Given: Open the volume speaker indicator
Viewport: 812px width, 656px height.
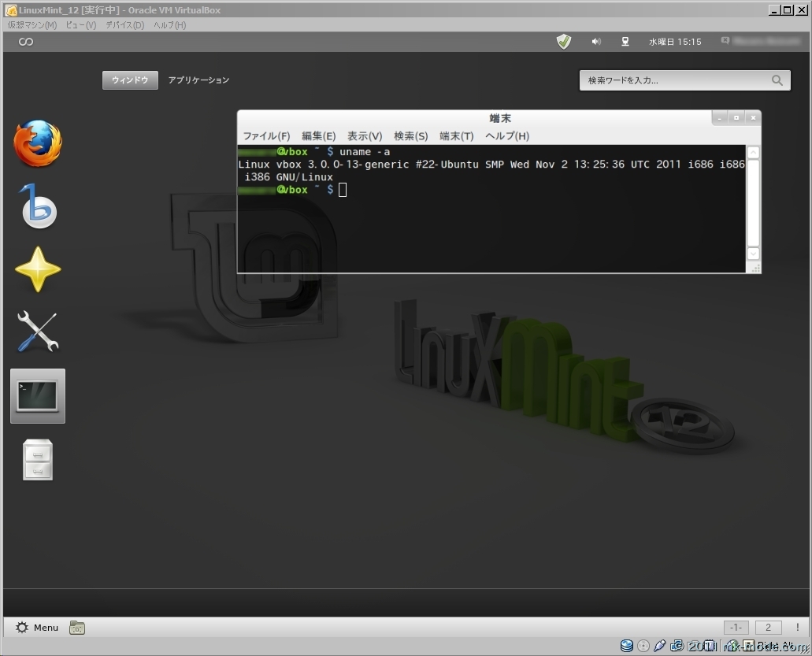Looking at the screenshot, I should [x=596, y=42].
